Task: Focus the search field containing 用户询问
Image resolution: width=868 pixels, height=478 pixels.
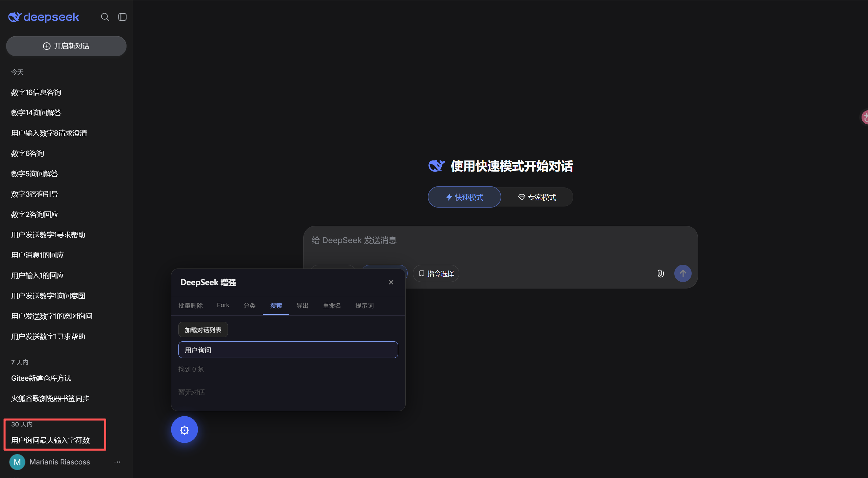Action: coord(288,350)
